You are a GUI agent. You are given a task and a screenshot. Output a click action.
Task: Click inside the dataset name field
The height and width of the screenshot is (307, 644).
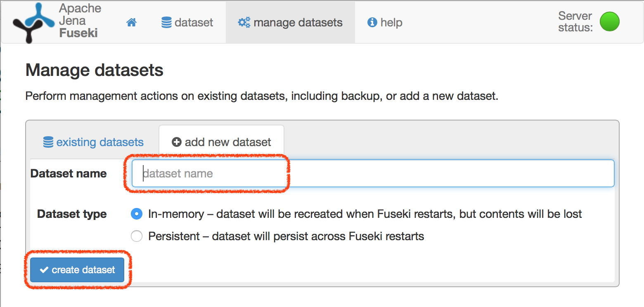pyautogui.click(x=289, y=173)
